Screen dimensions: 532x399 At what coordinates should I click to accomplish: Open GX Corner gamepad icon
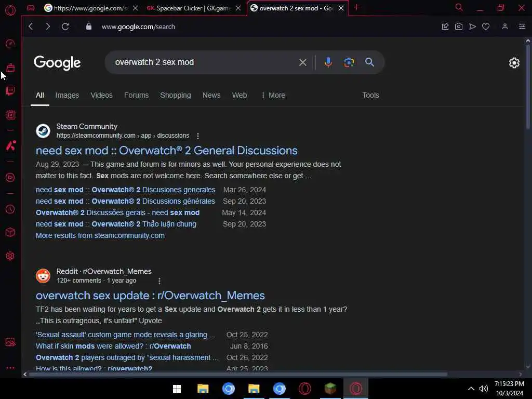click(31, 8)
